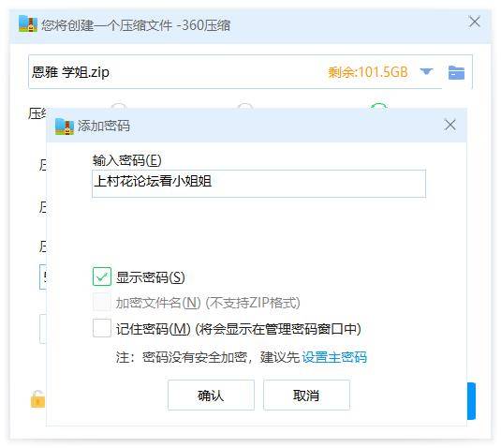Image resolution: width=501 pixels, height=448 pixels.
Task: Click the disabled 加密文件名(N) checkbox
Action: [102, 302]
